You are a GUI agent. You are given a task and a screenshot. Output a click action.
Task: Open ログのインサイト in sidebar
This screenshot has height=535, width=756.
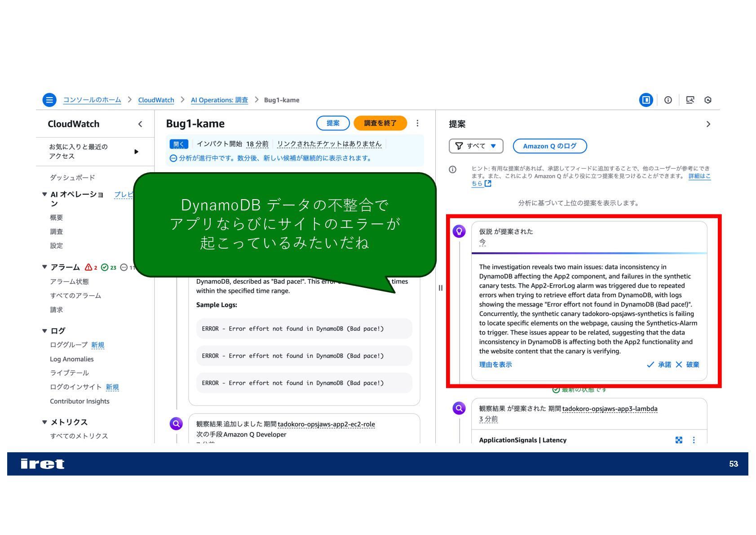click(x=75, y=387)
